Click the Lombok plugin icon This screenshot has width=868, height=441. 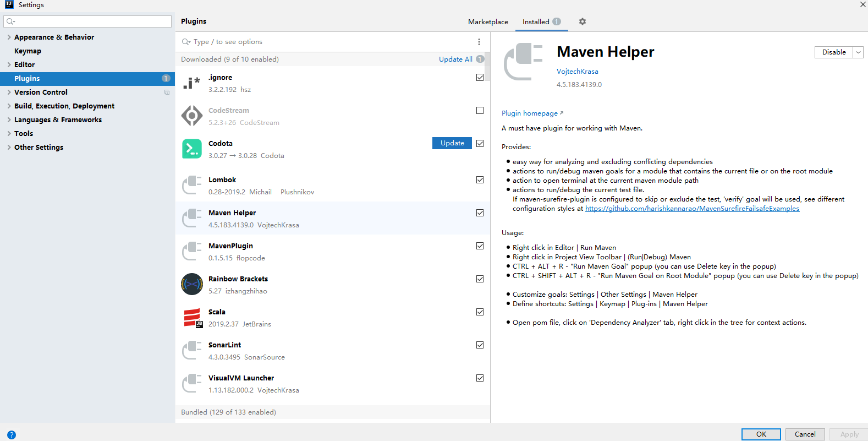[191, 186]
